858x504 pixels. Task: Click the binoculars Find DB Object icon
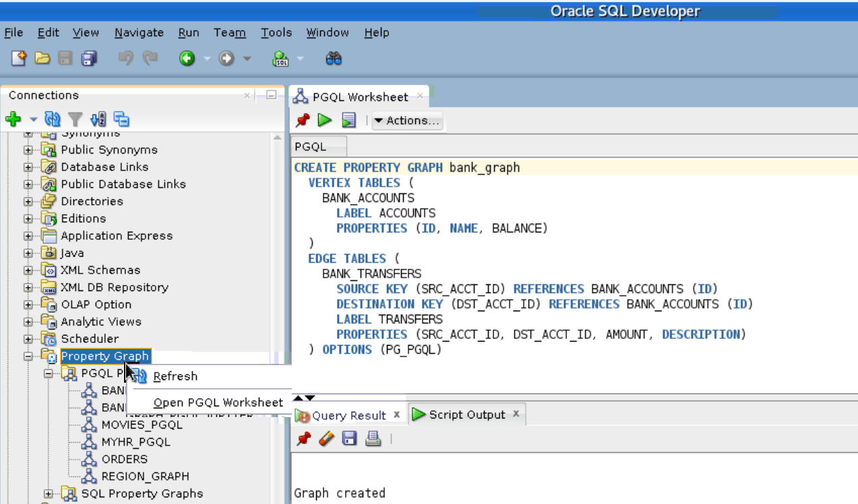(334, 59)
